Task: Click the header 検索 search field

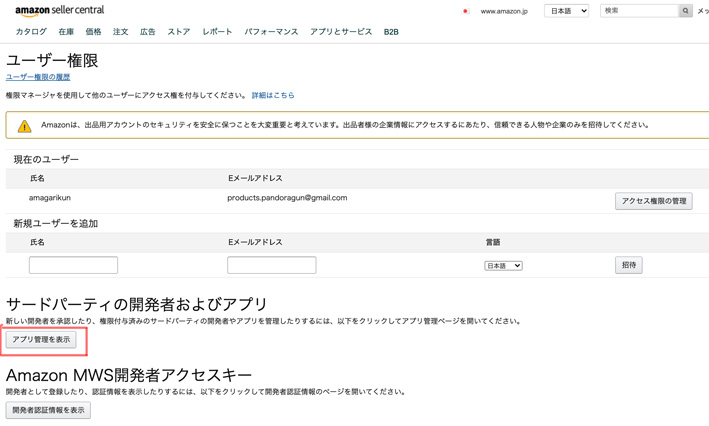Action: pos(639,11)
